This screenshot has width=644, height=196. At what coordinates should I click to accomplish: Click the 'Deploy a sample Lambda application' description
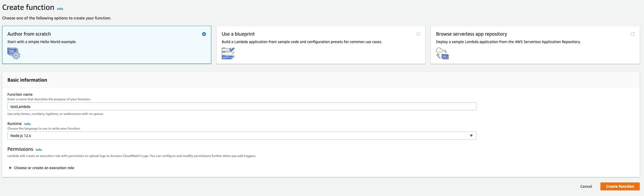point(508,42)
